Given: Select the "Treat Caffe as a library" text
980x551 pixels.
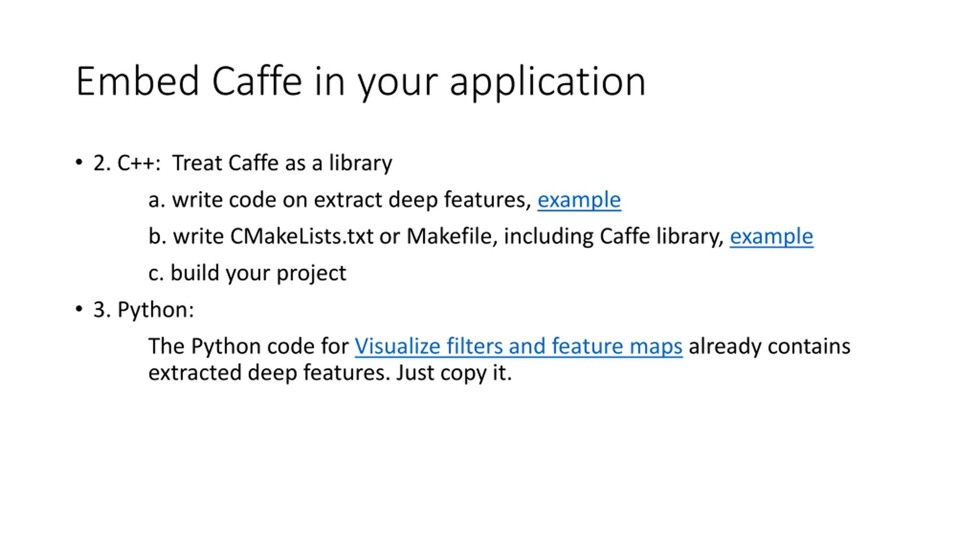Looking at the screenshot, I should 282,163.
